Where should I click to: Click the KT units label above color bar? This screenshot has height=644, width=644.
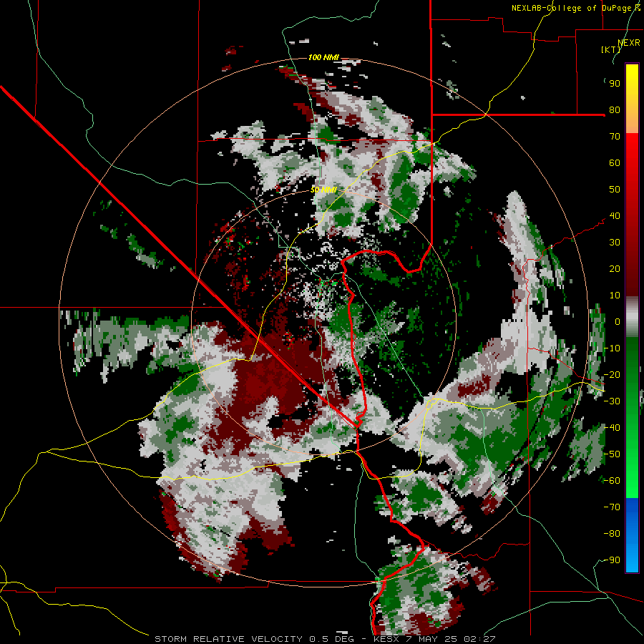(x=611, y=49)
